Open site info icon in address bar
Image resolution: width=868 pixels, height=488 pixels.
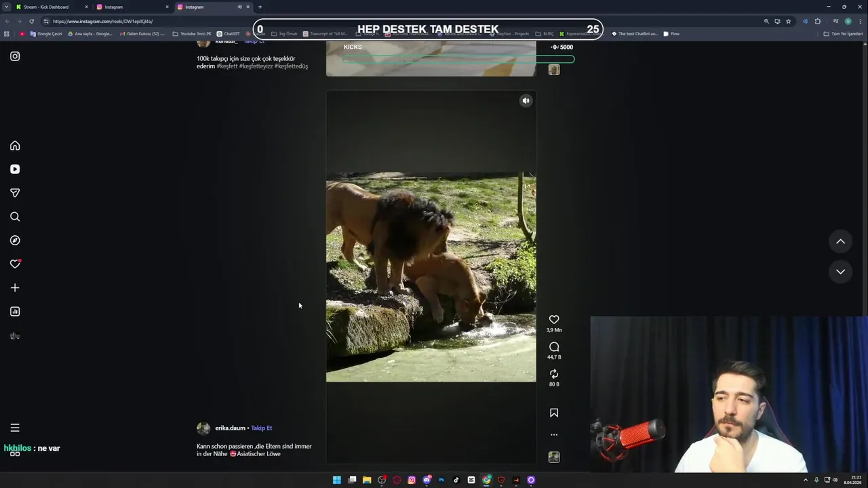(x=46, y=21)
